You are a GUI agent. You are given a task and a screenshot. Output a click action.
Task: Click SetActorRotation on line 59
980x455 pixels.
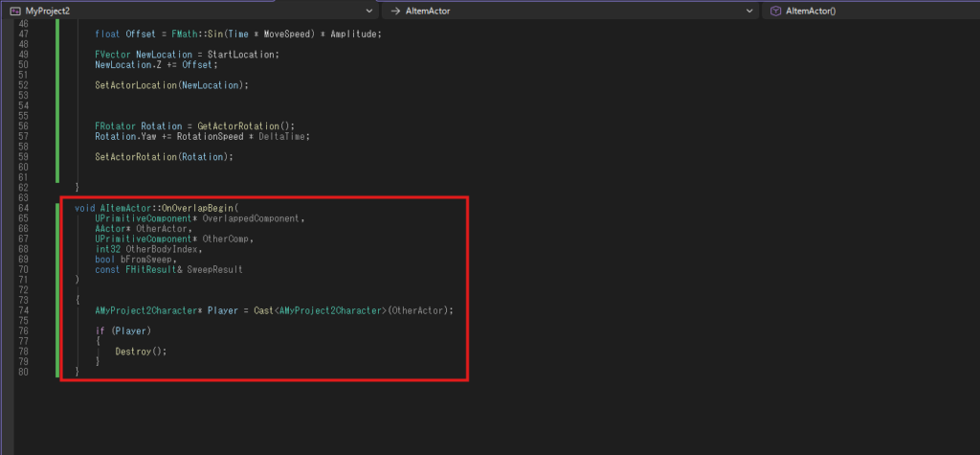136,156
